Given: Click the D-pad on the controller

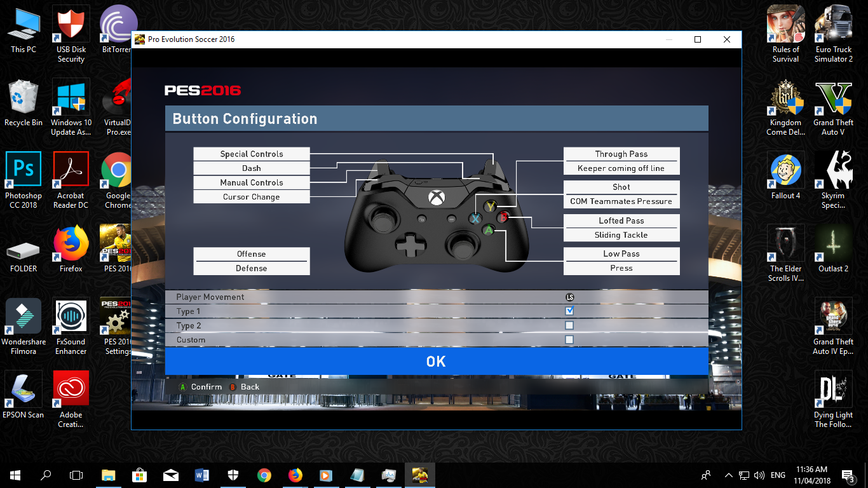Looking at the screenshot, I should (x=410, y=244).
